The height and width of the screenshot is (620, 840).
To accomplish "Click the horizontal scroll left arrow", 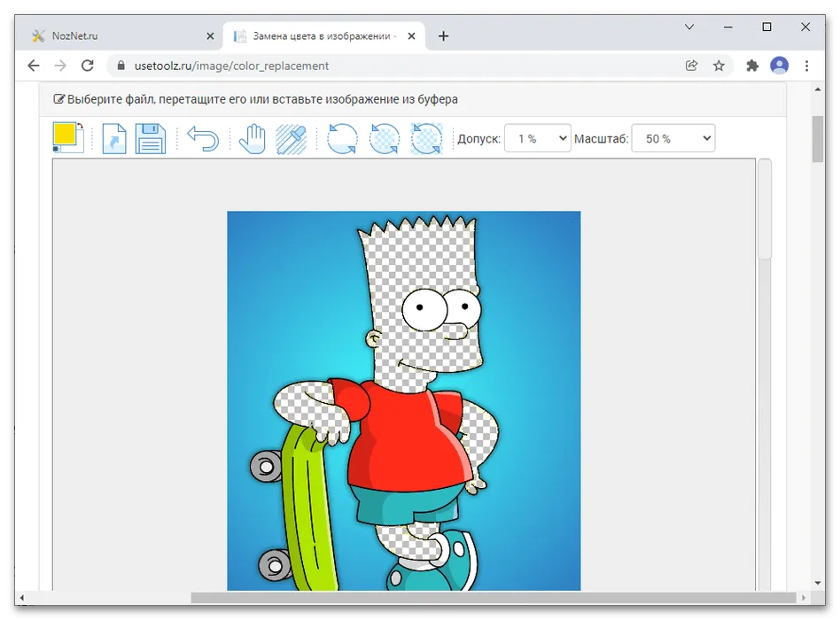I will [x=22, y=598].
